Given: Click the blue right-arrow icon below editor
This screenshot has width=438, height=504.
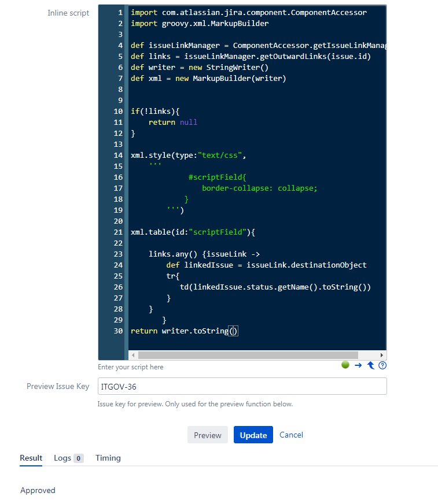Looking at the screenshot, I should tap(358, 365).
